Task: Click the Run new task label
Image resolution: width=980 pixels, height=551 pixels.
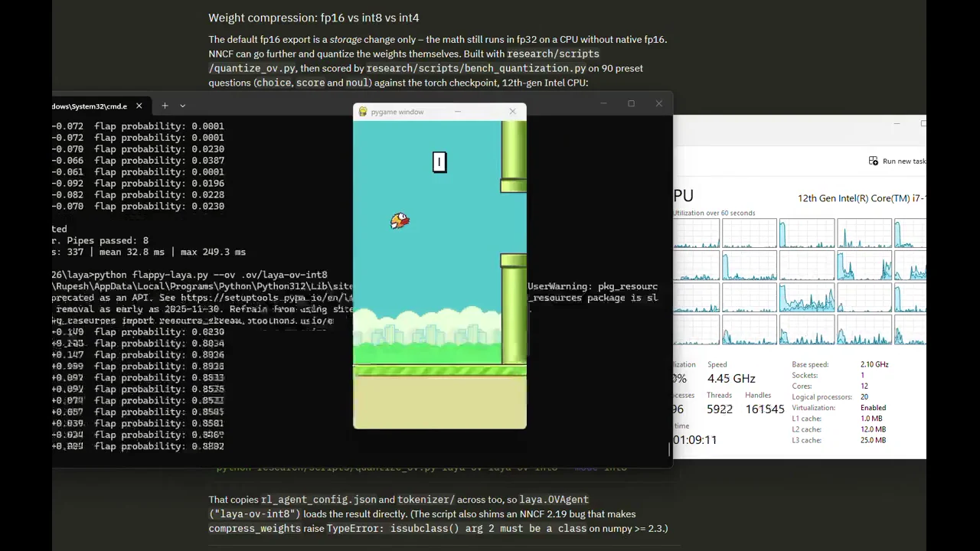Action: [904, 161]
